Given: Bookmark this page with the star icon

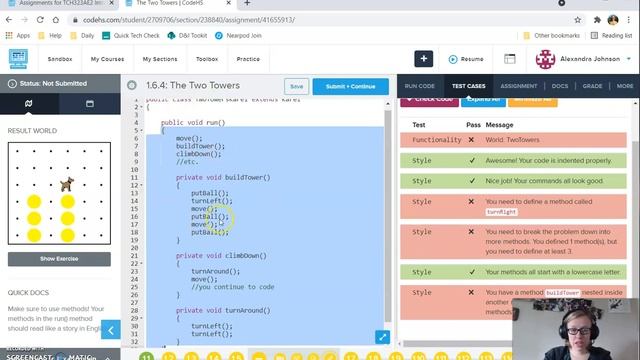Looking at the screenshot, I should coord(578,20).
